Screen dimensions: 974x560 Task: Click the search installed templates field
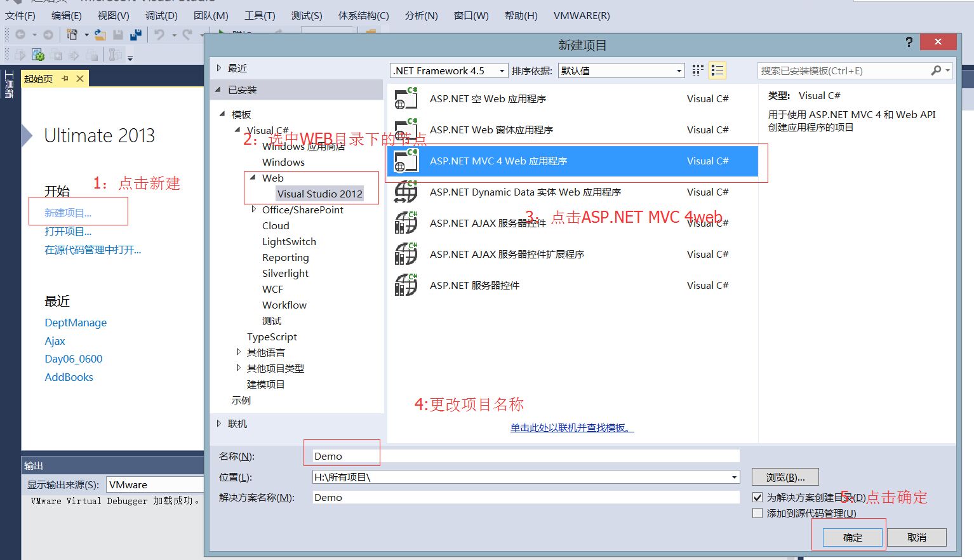pos(844,70)
